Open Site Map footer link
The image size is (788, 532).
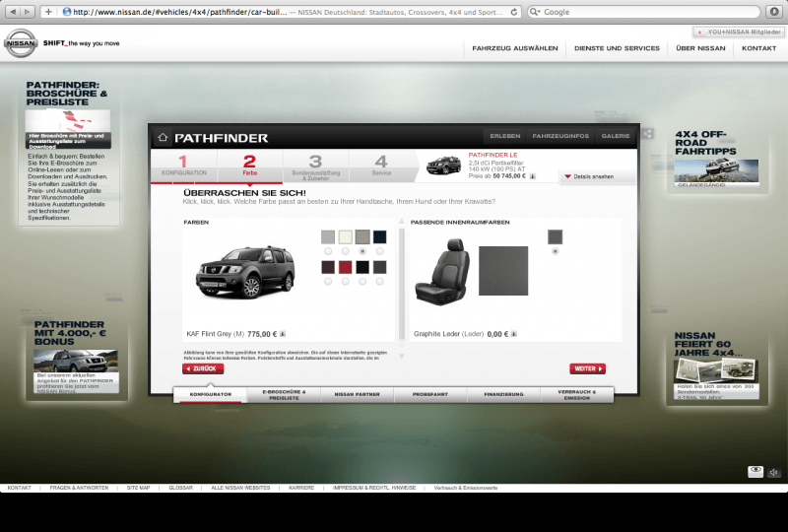pyautogui.click(x=138, y=488)
